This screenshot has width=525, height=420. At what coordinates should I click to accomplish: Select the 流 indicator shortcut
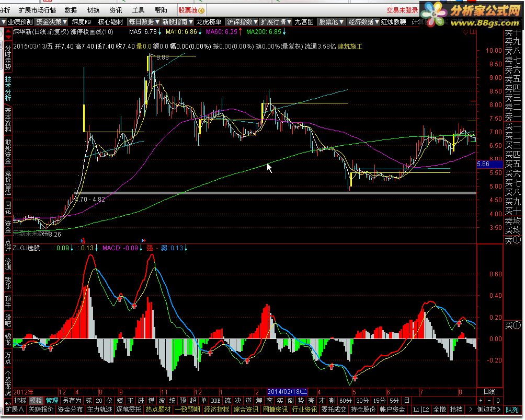click(227, 401)
